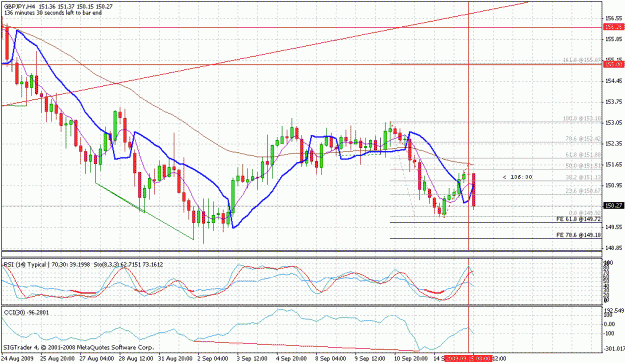Select the red divergence line in CCI window
Image resolution: width=625 pixels, height=363 pixels.
coord(306,346)
